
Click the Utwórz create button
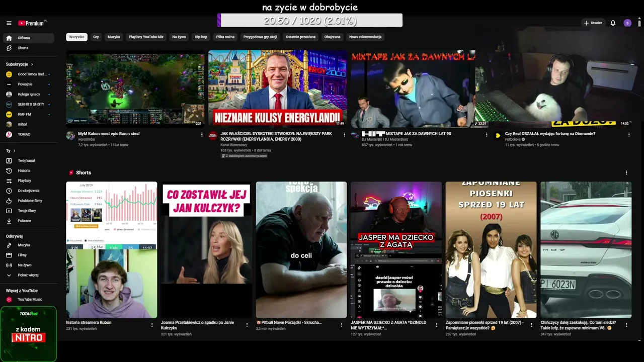point(593,23)
